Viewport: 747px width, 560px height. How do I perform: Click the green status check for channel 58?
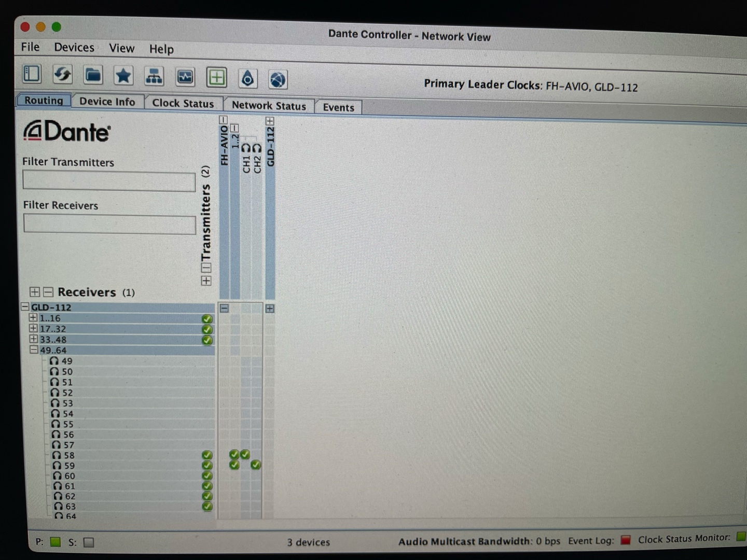(207, 455)
